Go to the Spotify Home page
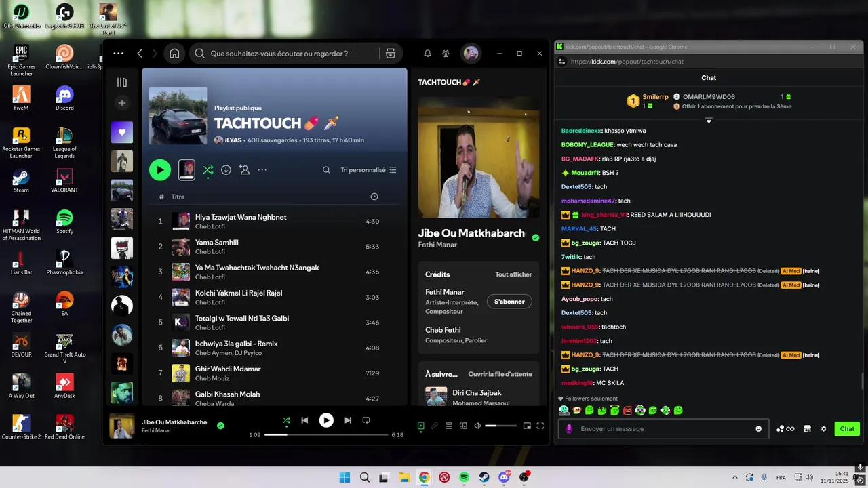This screenshot has height=488, width=868. [174, 54]
